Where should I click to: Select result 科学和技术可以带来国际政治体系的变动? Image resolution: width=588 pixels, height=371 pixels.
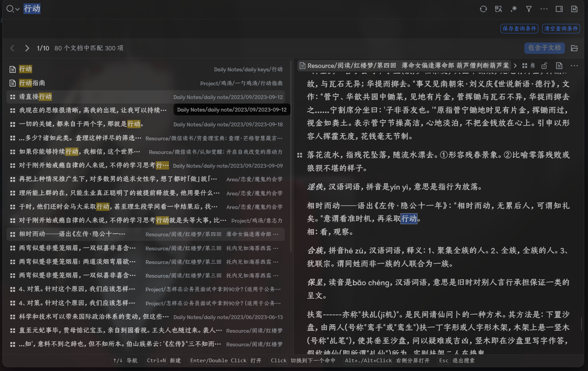[x=146, y=317]
